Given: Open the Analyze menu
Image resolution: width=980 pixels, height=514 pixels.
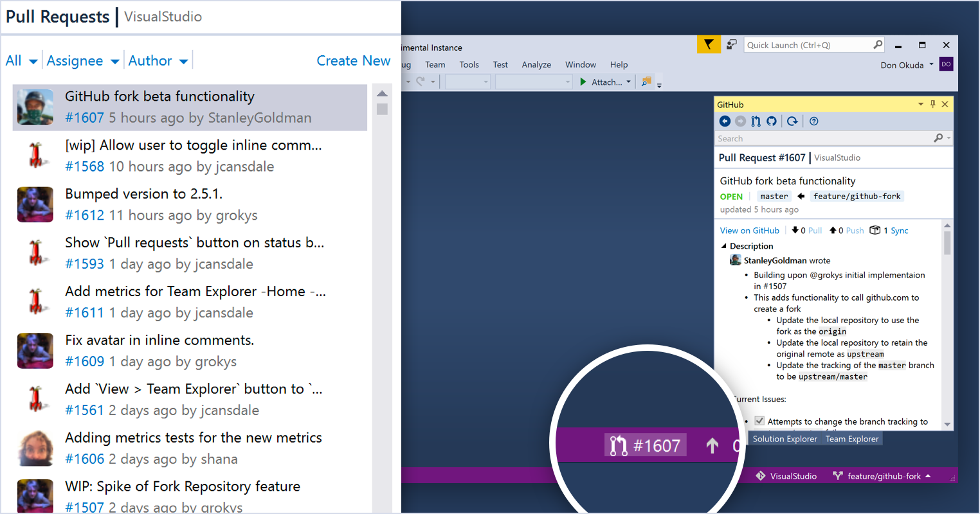Looking at the screenshot, I should (x=536, y=65).
